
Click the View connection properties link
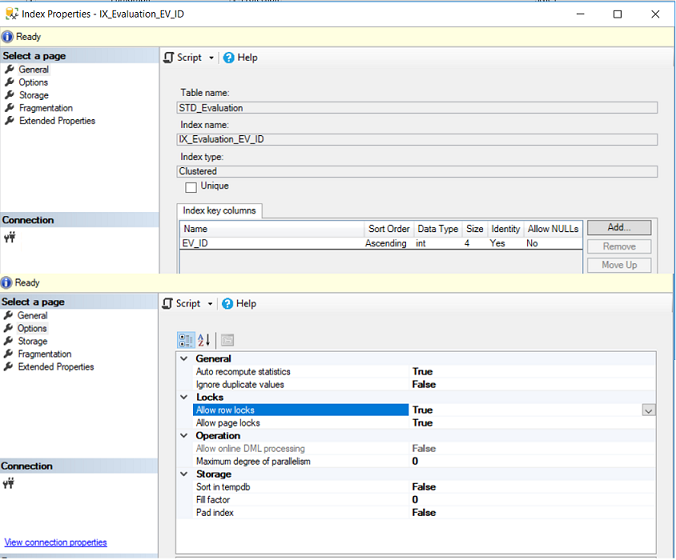pos(55,543)
